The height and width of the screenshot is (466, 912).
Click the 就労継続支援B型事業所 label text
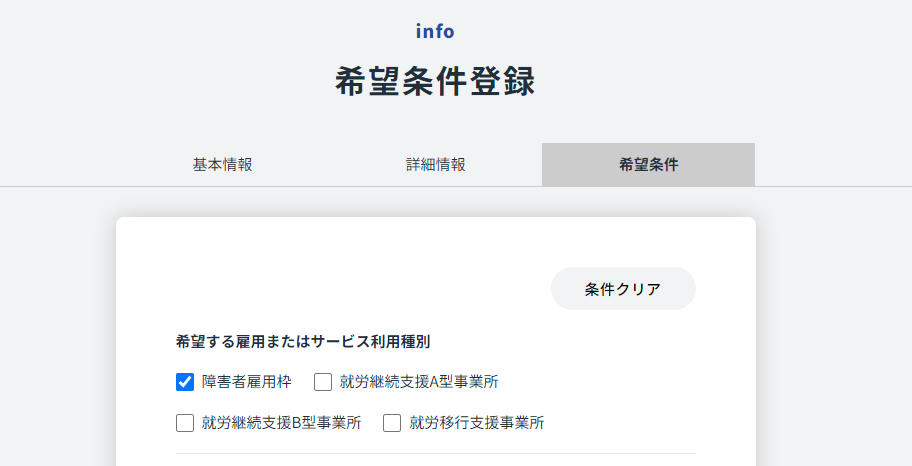282,423
